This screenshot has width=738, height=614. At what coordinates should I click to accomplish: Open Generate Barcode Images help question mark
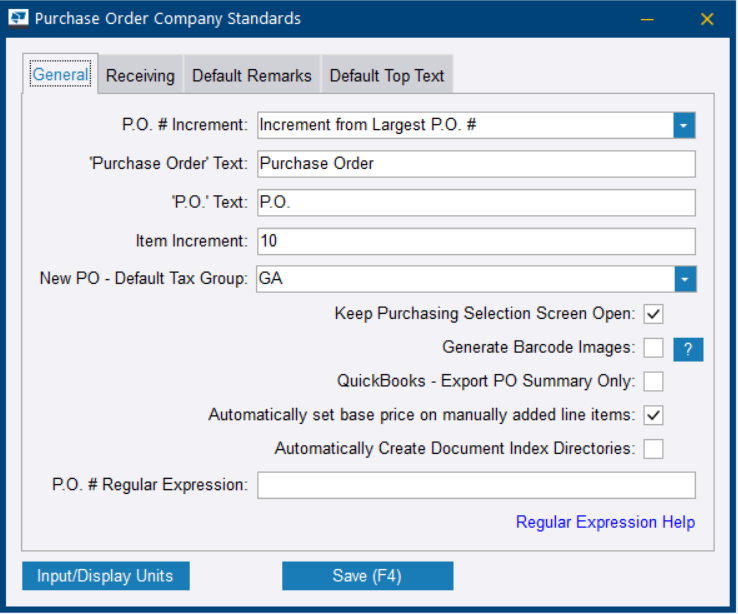(688, 349)
